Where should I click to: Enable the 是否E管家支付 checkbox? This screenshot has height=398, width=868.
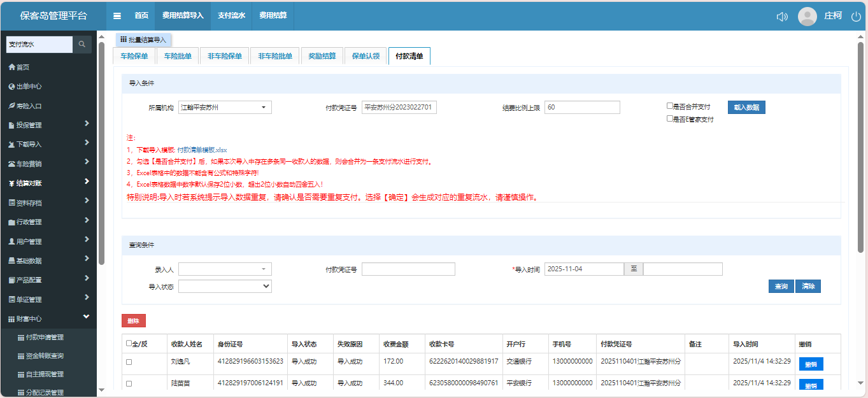click(x=670, y=118)
